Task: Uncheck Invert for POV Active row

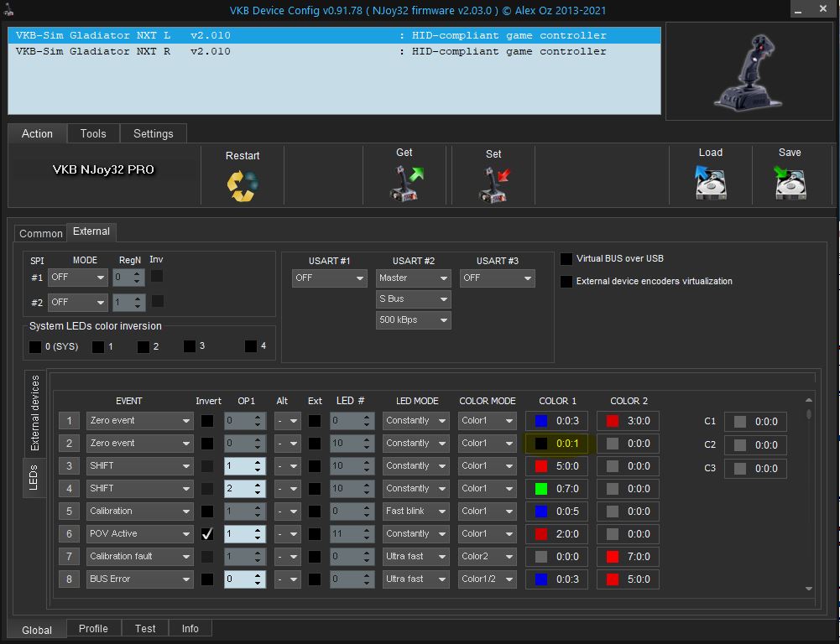Action: click(x=207, y=533)
